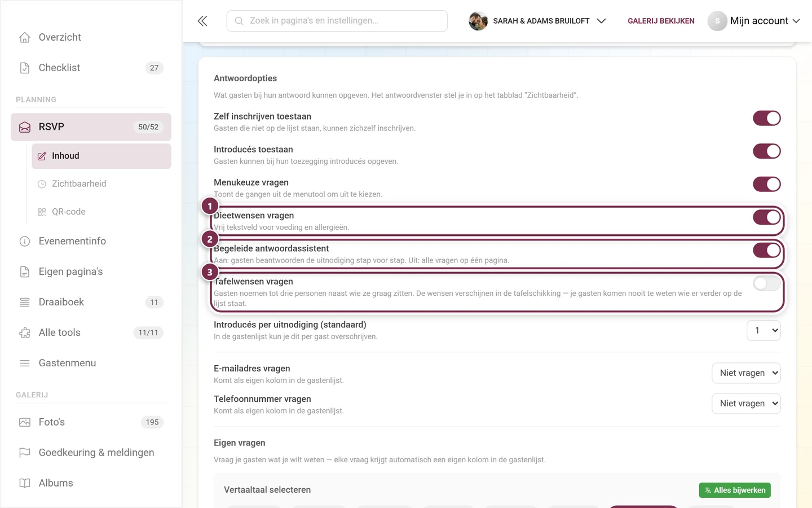Open the Introducés per uitnodiging dropdown

[x=764, y=330]
